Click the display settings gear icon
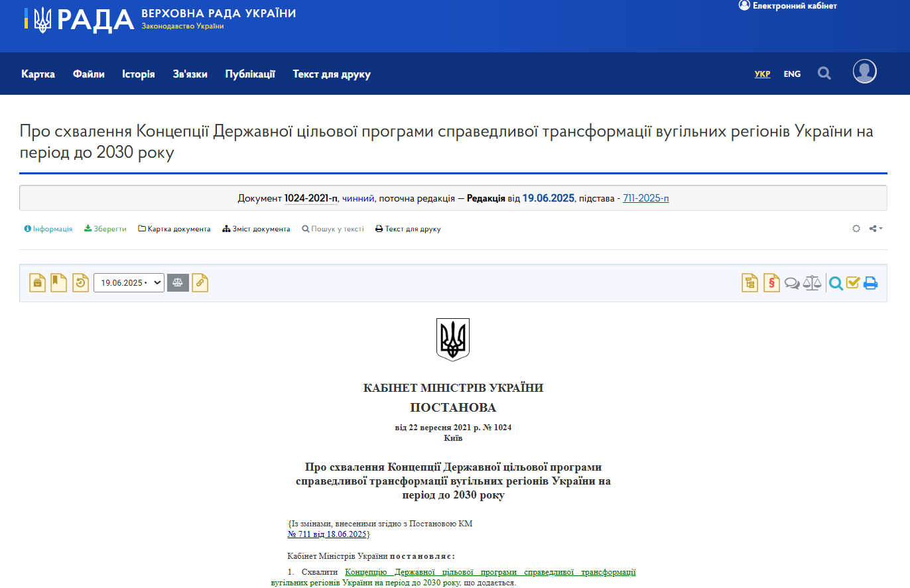This screenshot has height=588, width=910. 856,229
